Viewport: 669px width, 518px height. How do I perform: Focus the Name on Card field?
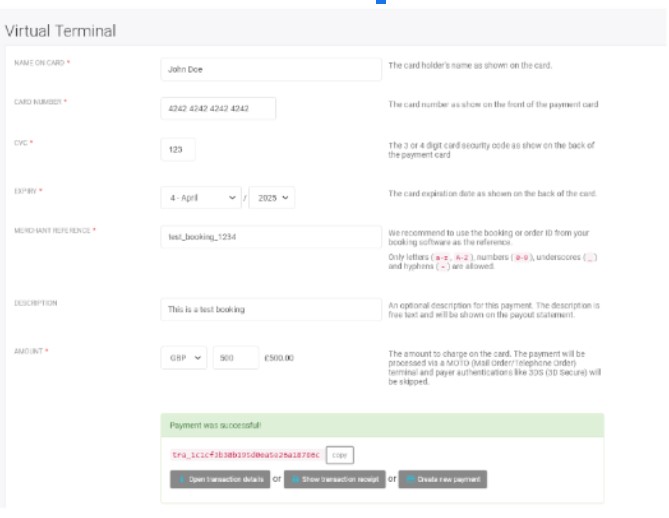coord(270,69)
